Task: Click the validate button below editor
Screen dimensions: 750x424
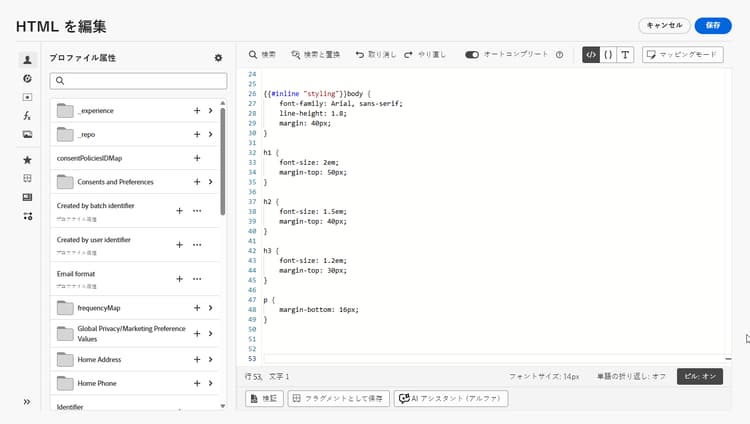Action: [265, 398]
